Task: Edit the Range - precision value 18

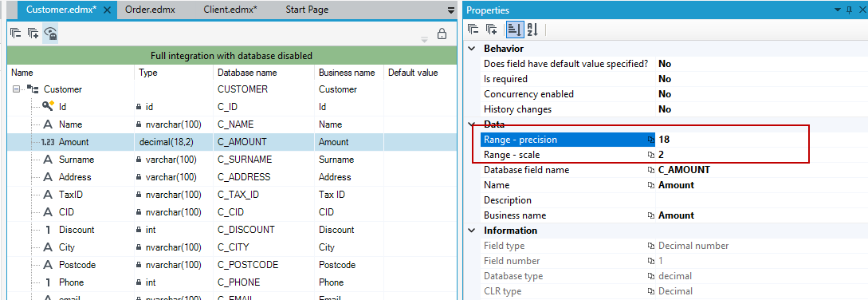Action: coord(762,140)
